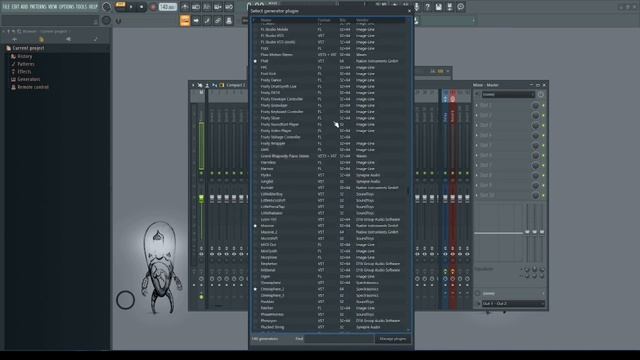The width and height of the screenshot is (640, 360).
Task: Open the microphone recording icon in top toolbar
Action: pos(416,7)
